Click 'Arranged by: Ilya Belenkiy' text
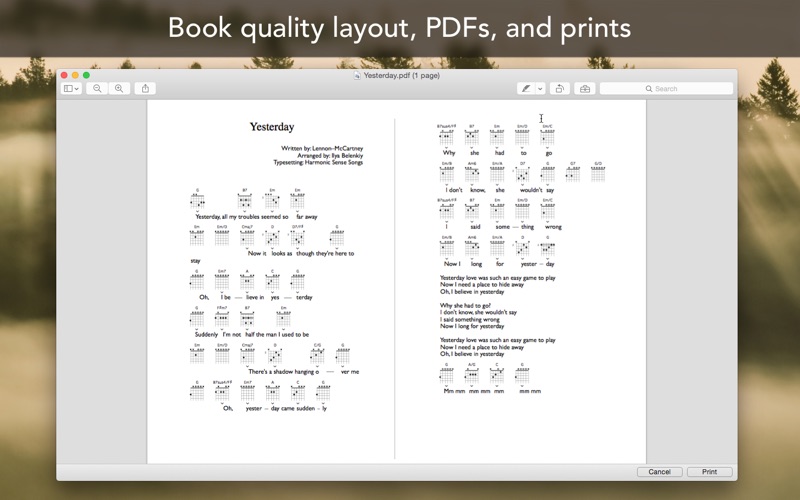The width and height of the screenshot is (800, 500). pos(330,155)
